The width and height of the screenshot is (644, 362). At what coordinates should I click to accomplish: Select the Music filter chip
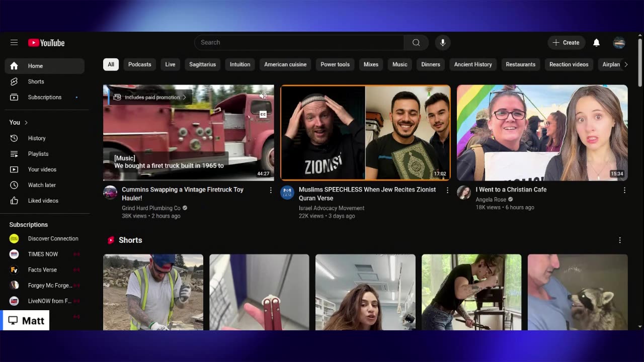[400, 64]
